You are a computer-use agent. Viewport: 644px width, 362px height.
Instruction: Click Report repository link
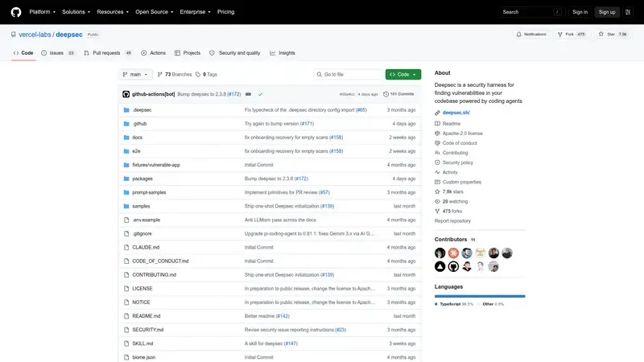pyautogui.click(x=452, y=220)
